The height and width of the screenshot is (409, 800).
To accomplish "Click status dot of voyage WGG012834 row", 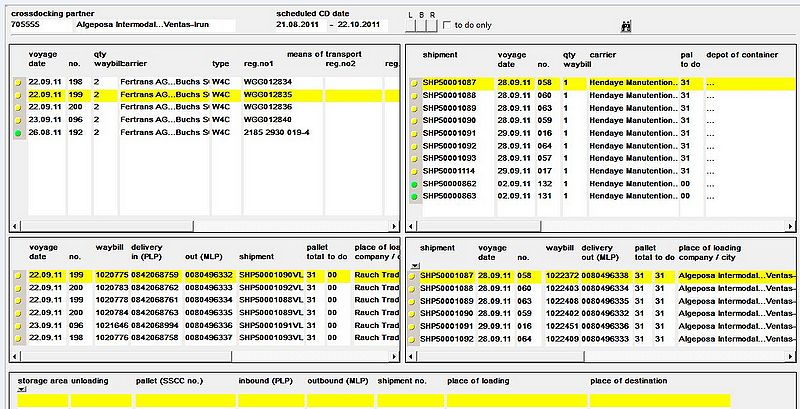I will tap(18, 82).
